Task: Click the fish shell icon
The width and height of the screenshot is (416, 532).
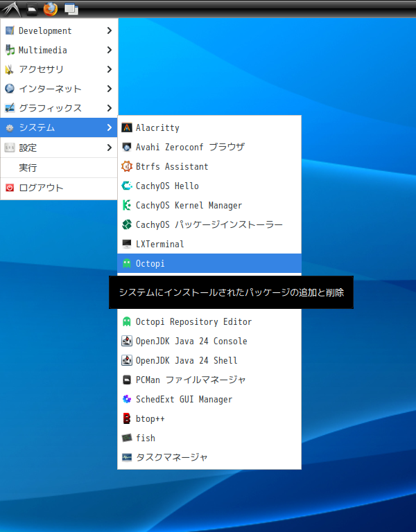Action: point(127,438)
